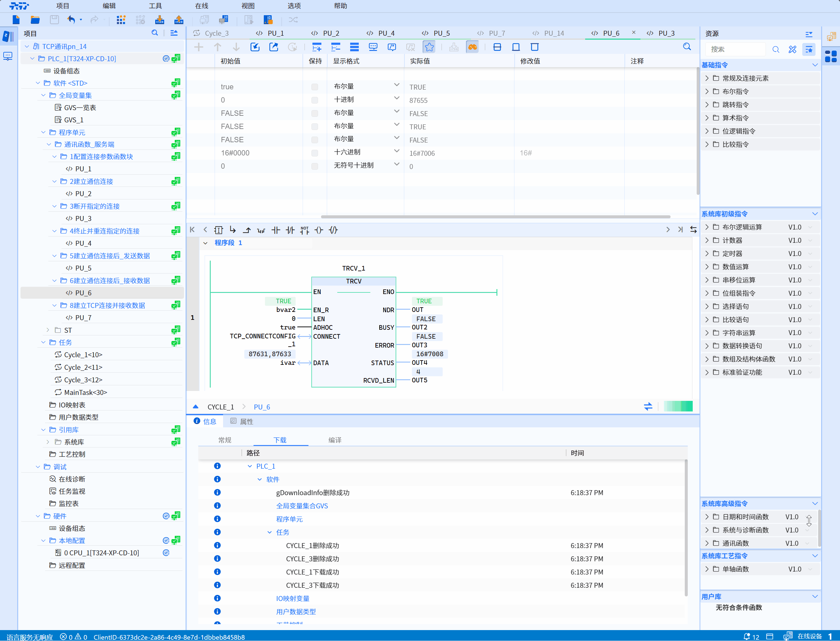This screenshot has width=840, height=641.
Task: Toggle the retain checkbox for the true row
Action: [315, 87]
